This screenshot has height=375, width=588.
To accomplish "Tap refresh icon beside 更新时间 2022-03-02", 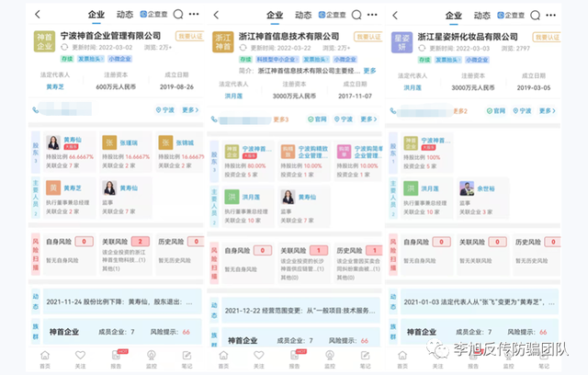I will click(x=64, y=47).
